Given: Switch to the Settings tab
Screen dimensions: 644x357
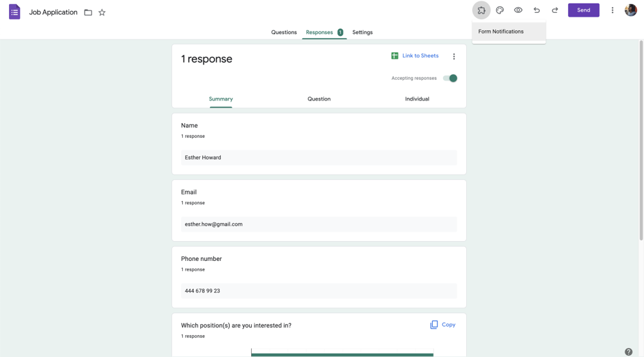Looking at the screenshot, I should coord(363,32).
